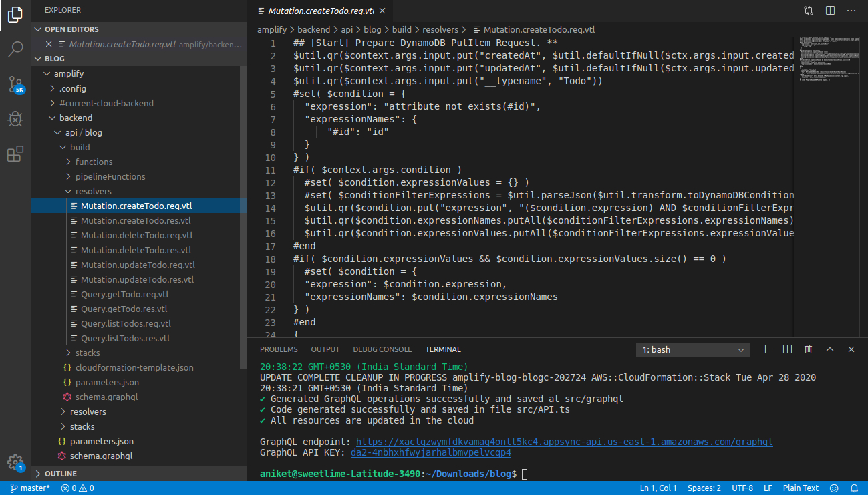
Task: Open the Source Control view
Action: (x=15, y=84)
